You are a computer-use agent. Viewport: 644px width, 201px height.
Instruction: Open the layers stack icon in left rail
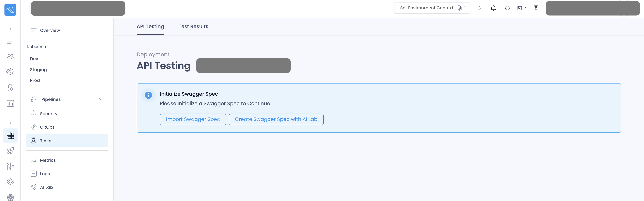click(10, 182)
